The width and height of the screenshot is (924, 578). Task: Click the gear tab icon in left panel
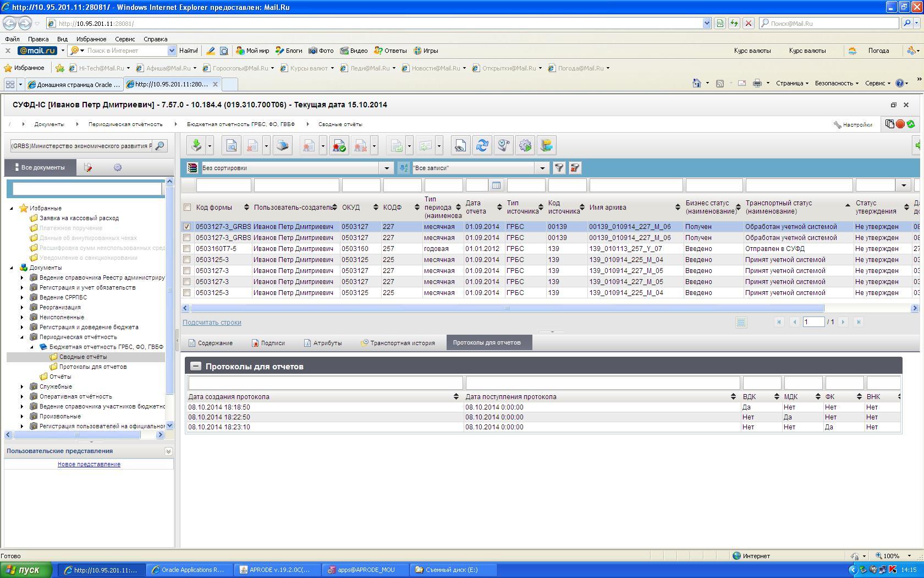(x=117, y=167)
